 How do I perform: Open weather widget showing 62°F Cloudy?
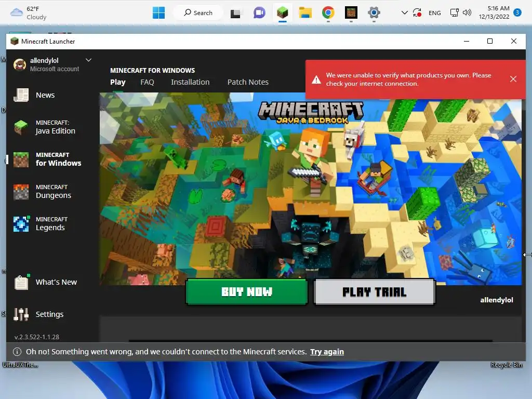point(29,13)
